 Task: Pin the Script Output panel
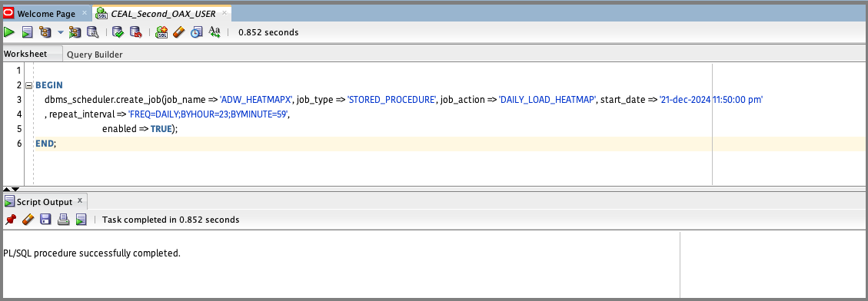[10, 220]
